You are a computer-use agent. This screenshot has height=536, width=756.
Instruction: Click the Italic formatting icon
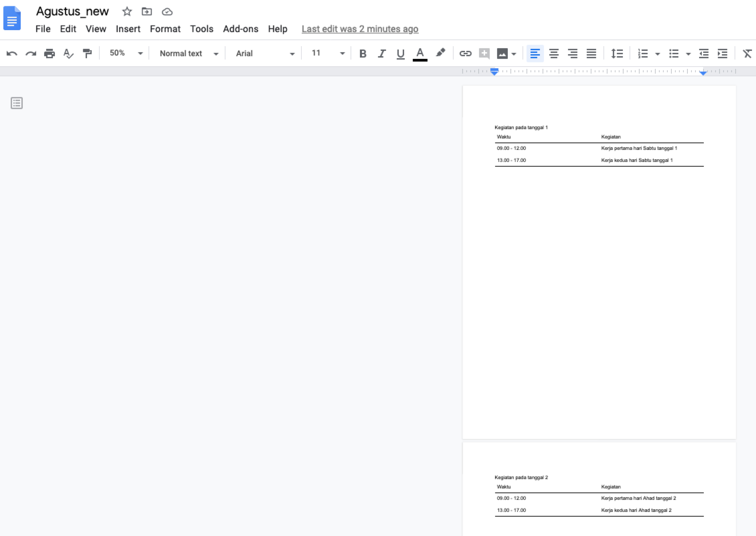click(381, 54)
